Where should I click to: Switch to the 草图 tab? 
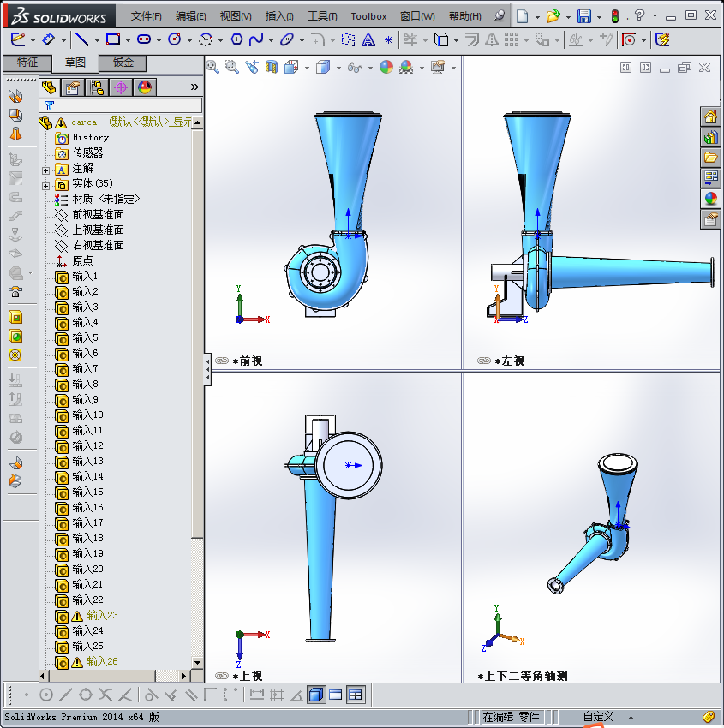point(75,63)
